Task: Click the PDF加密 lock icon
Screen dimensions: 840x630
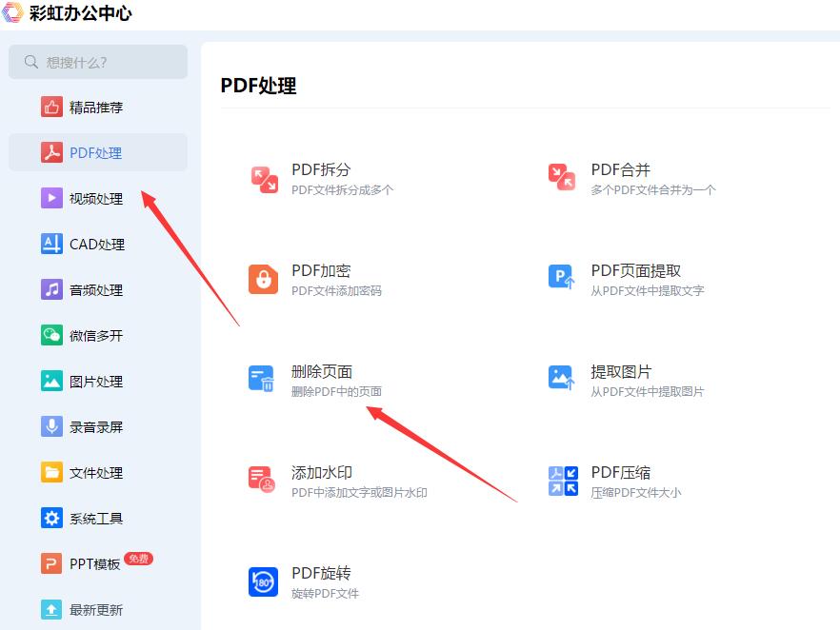Action: tap(264, 279)
